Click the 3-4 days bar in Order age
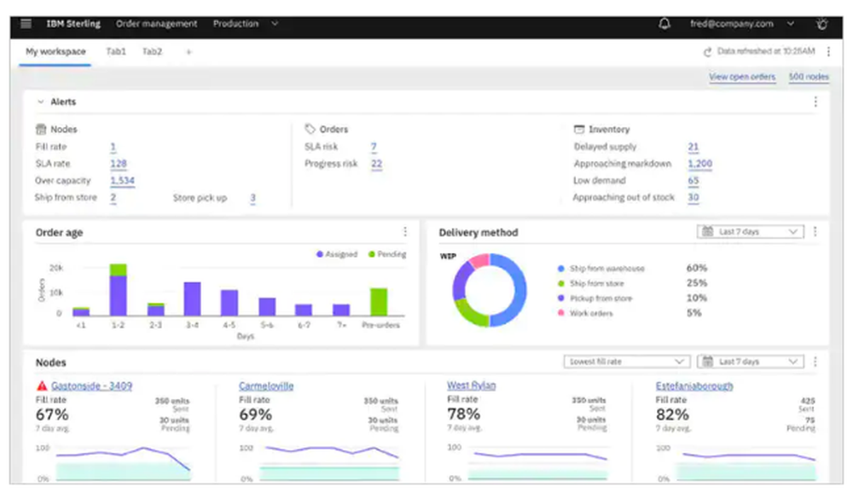Image resolution: width=853 pixels, height=504 pixels. pos(193,298)
